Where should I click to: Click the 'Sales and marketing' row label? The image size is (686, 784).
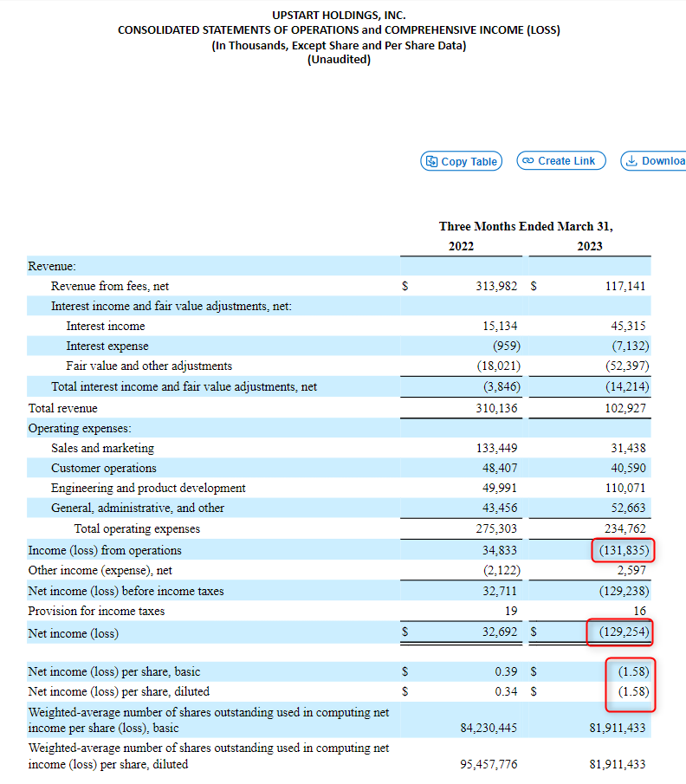coord(102,448)
